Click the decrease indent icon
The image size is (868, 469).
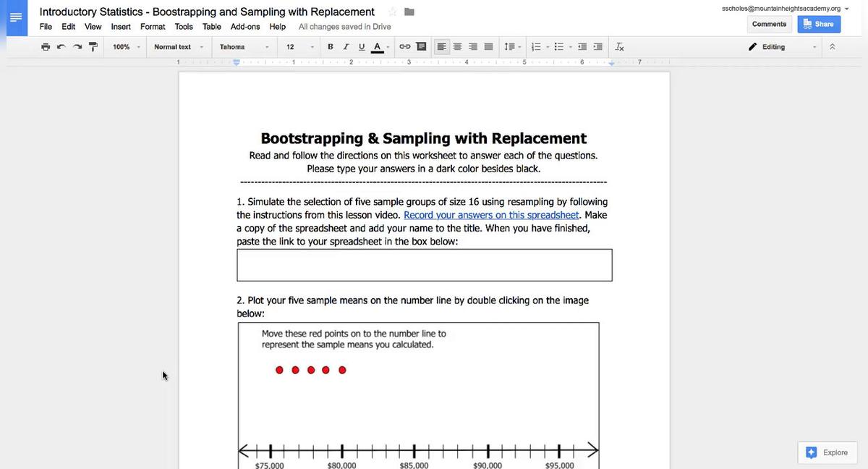point(583,47)
